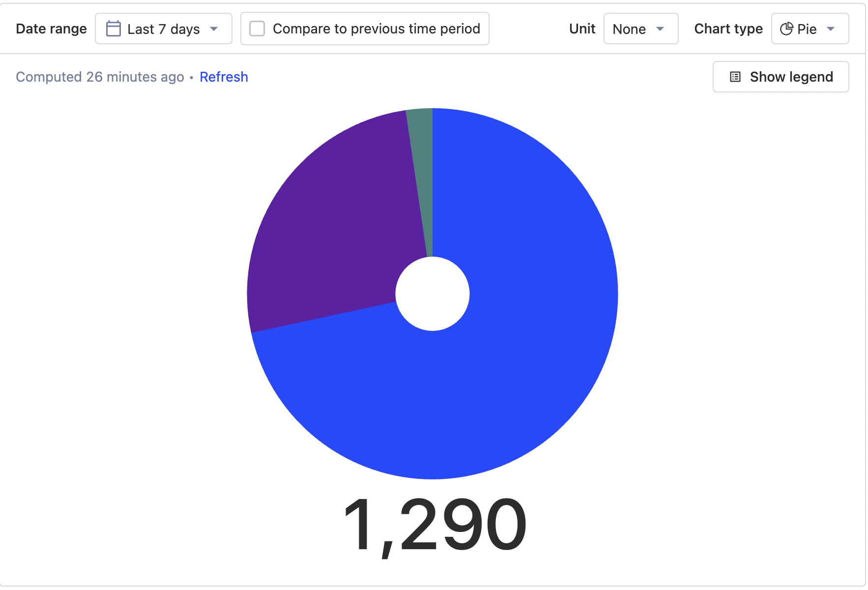Click the Computed 26 minutes ago text
Viewport: 868px width, 590px height.
click(x=100, y=77)
